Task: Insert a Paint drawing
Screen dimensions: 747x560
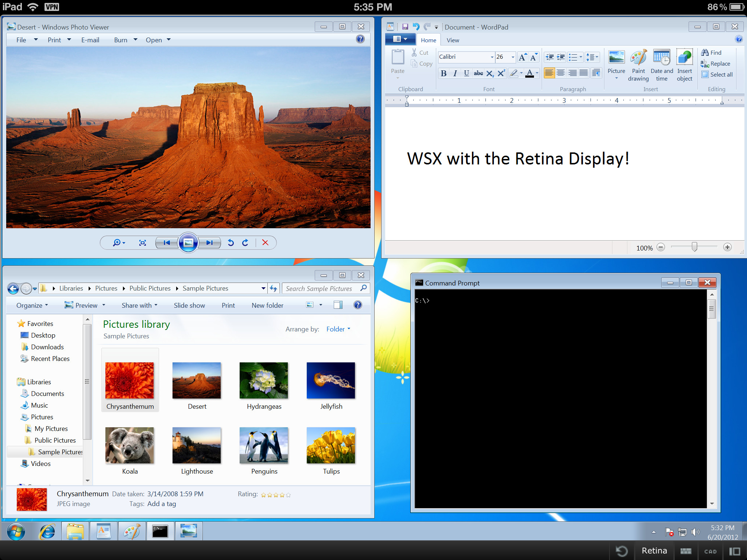Action: point(638,66)
